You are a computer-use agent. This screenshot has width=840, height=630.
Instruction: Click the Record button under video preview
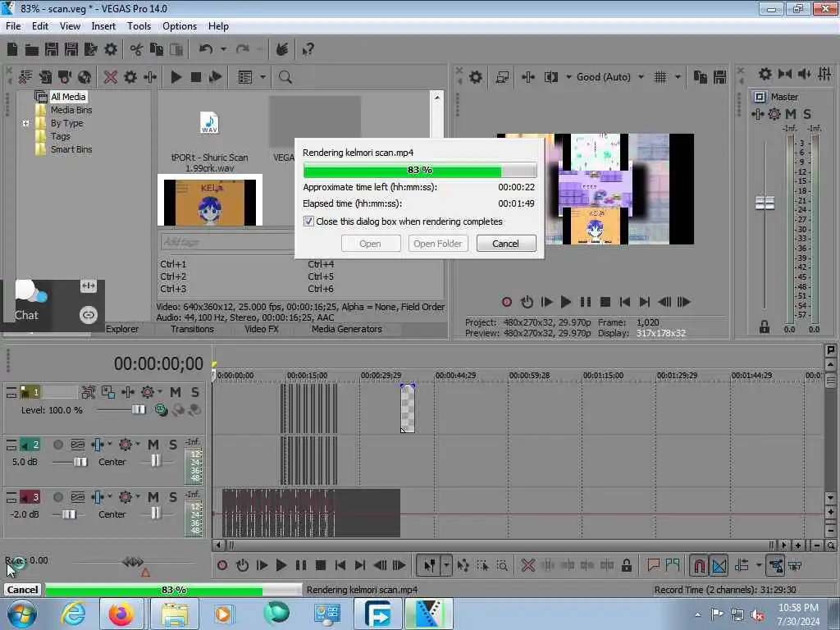tap(506, 302)
